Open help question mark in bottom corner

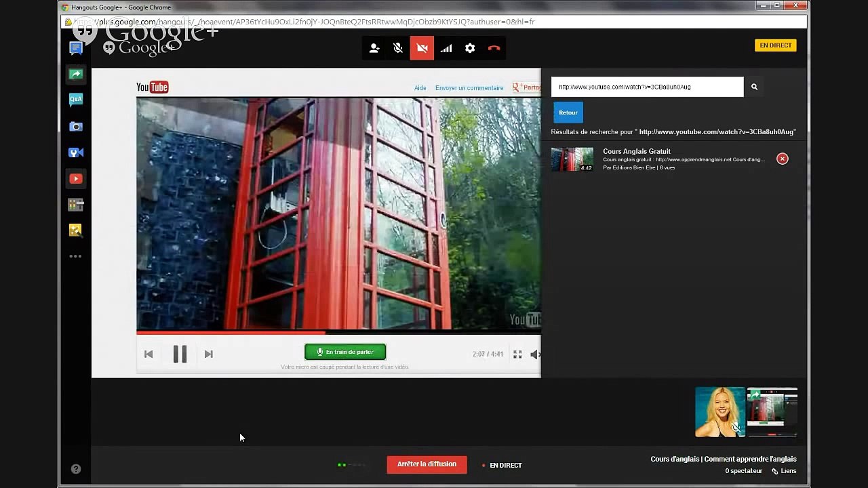click(76, 469)
